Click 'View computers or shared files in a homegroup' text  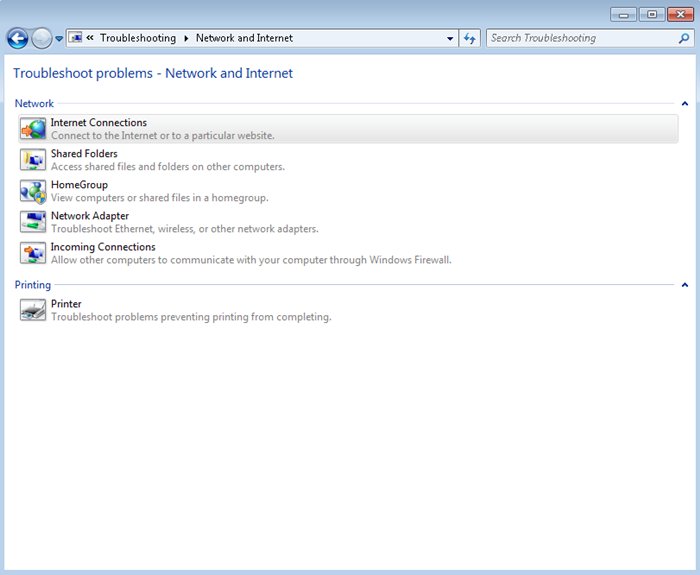click(160, 198)
